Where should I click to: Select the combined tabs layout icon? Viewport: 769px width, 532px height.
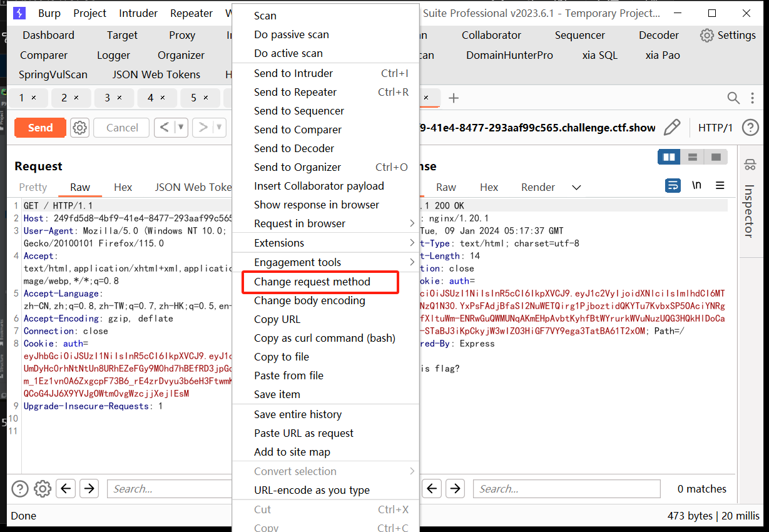716,156
